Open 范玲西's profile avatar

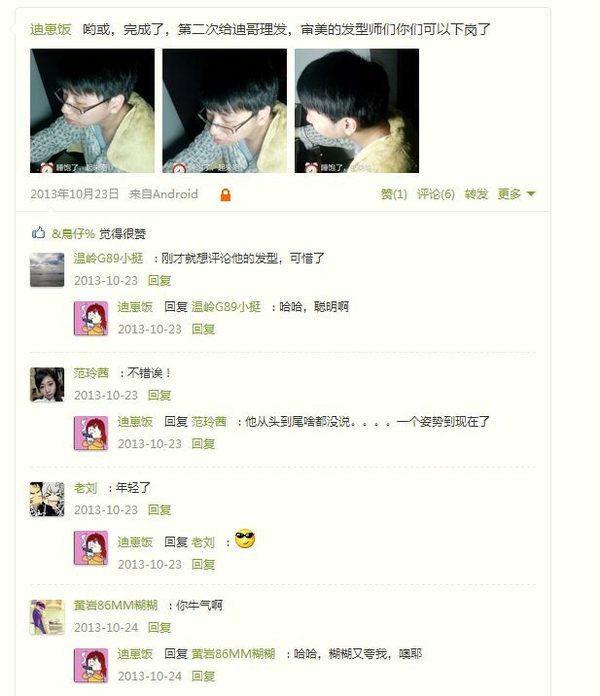click(x=47, y=384)
